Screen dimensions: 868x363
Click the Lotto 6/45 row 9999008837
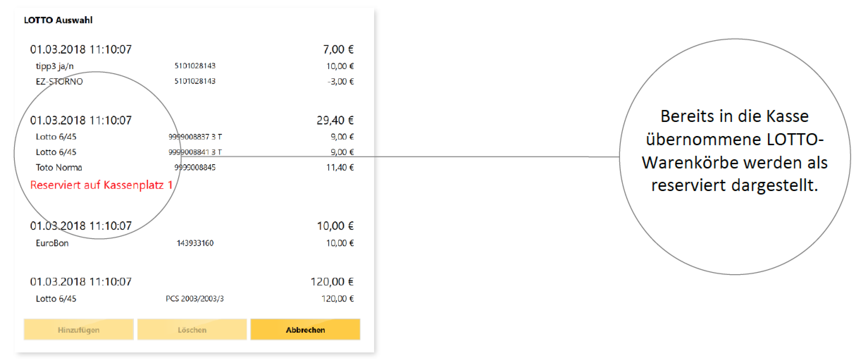point(192,137)
